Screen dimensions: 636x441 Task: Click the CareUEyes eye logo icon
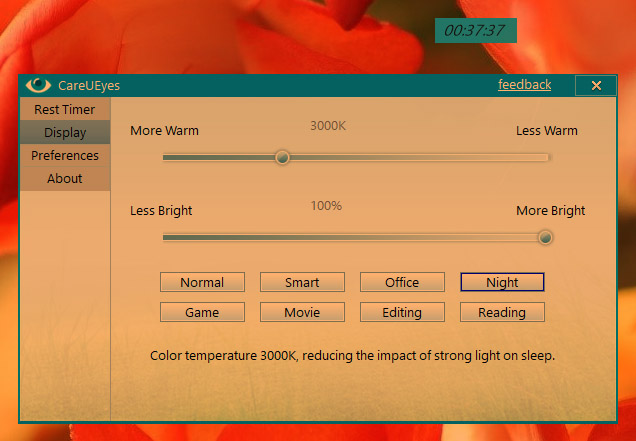click(x=38, y=85)
